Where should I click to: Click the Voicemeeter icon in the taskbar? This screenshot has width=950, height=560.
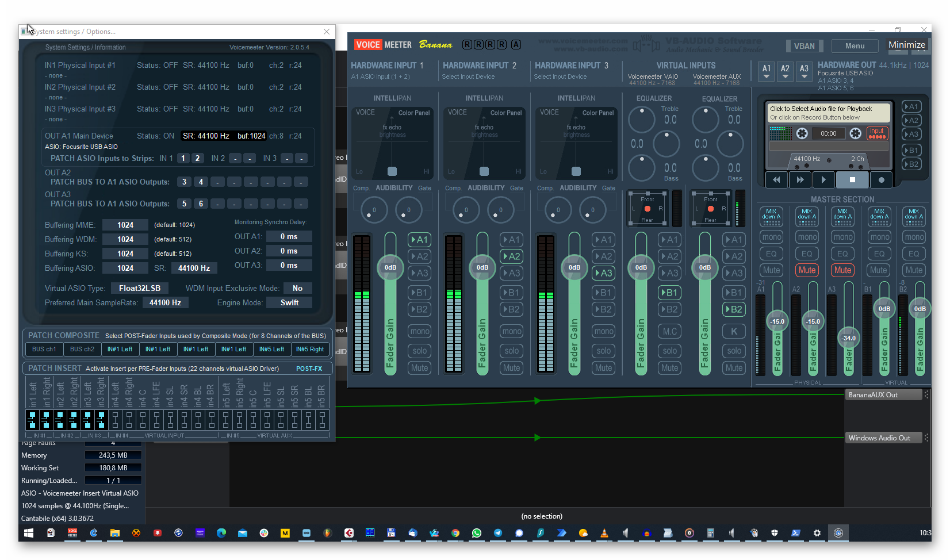(x=72, y=533)
